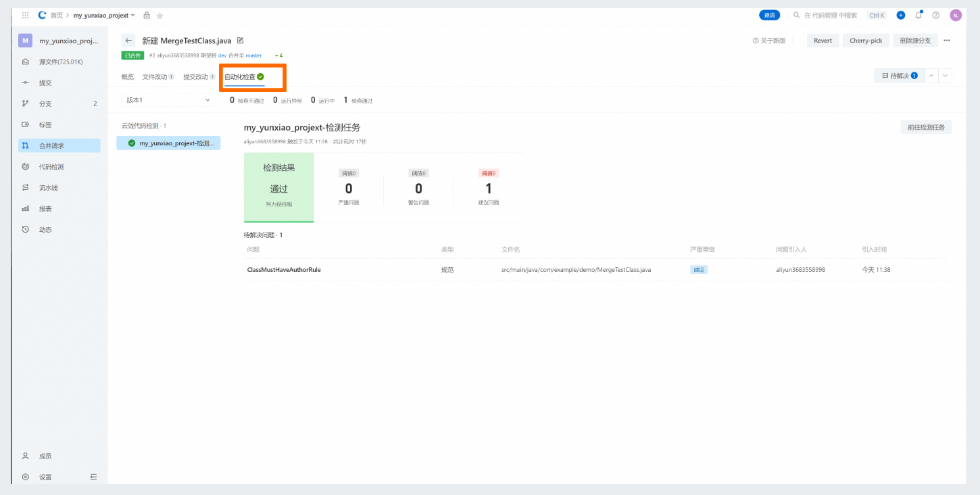
Task: Open the notification bell
Action: (x=918, y=15)
